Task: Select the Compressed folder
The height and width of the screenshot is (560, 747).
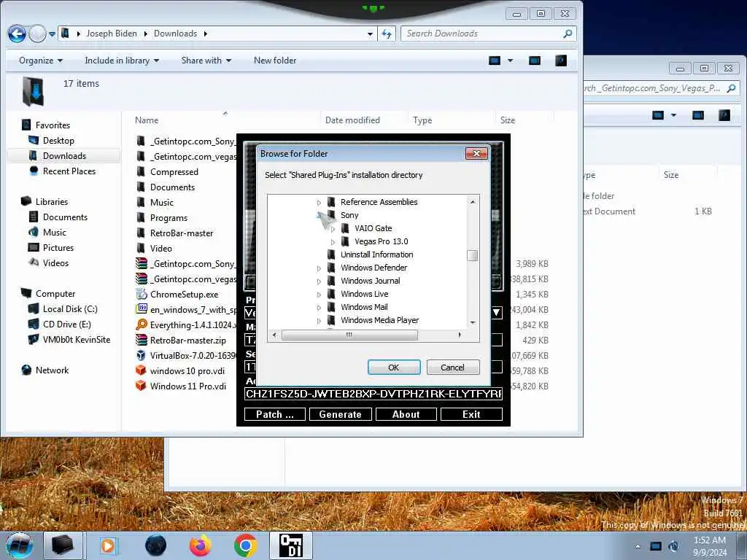Action: click(x=174, y=172)
